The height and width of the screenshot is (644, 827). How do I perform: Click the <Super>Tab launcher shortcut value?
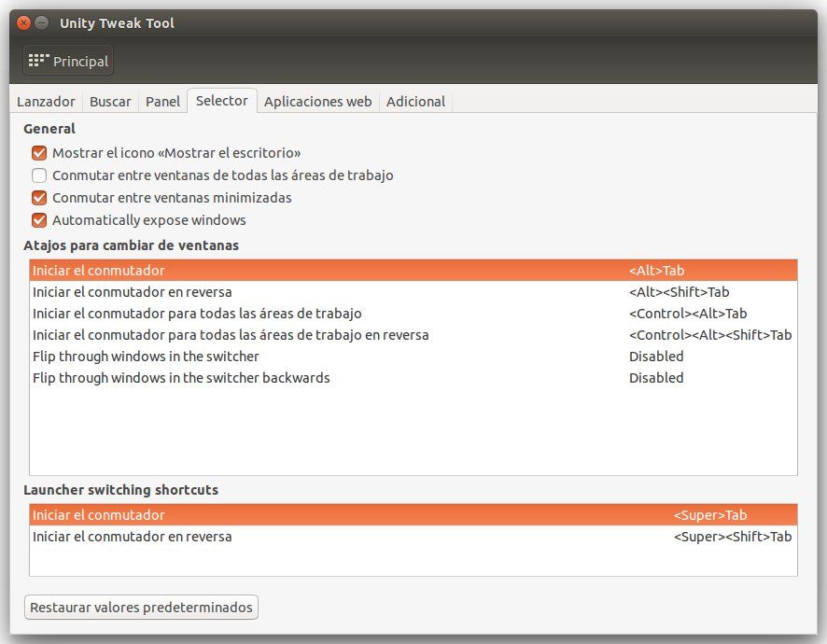point(709,515)
